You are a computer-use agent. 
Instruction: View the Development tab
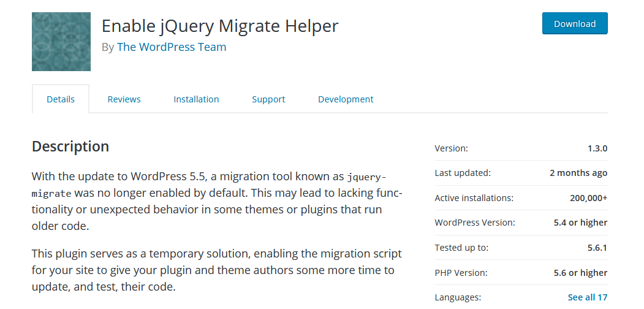(346, 99)
